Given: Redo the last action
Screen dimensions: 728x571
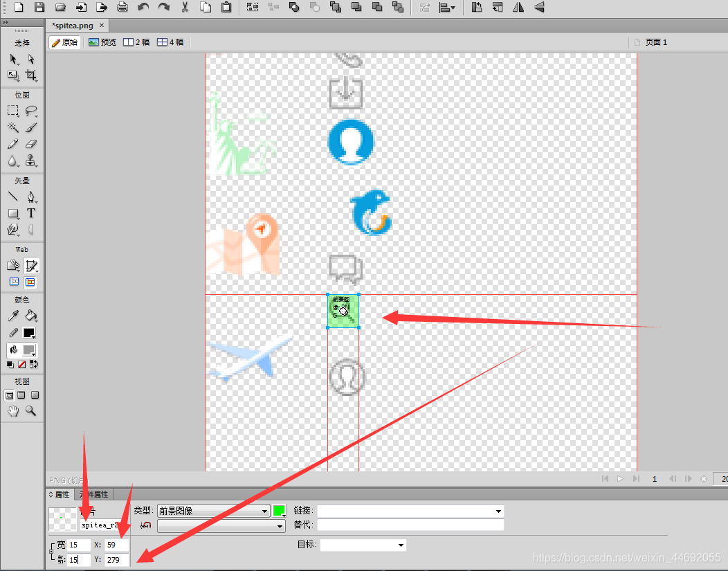Looking at the screenshot, I should point(164,7).
